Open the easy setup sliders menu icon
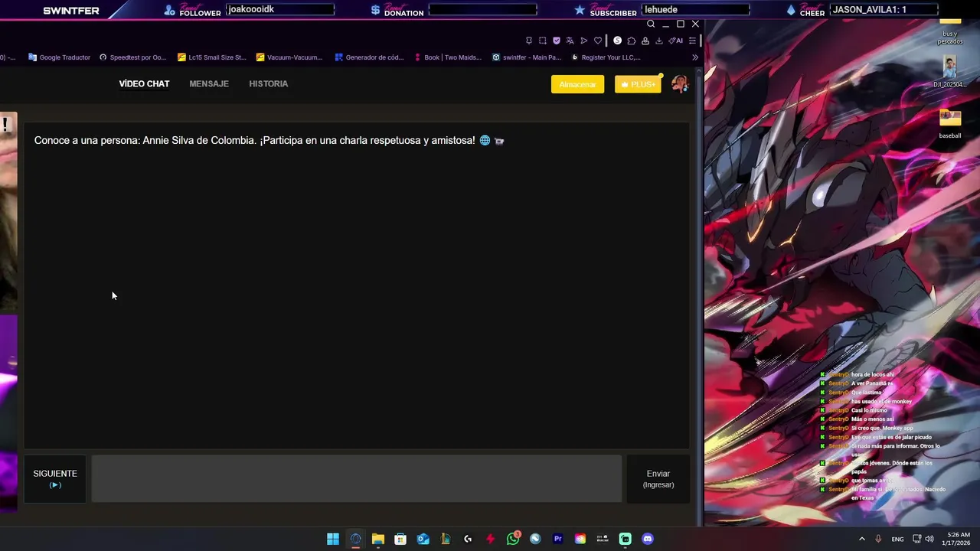The image size is (980, 551). [x=692, y=41]
